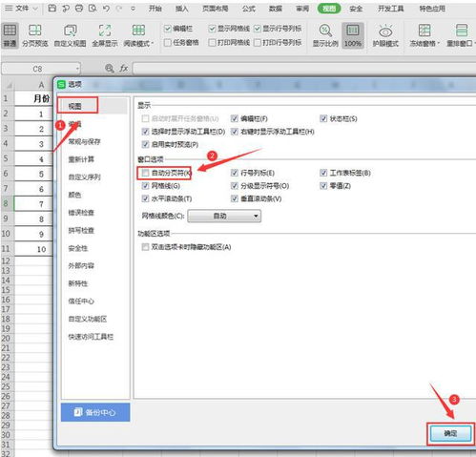This screenshot has width=476, height=457.
Task: Click 确定 button in options dialog
Action: pyautogui.click(x=450, y=433)
